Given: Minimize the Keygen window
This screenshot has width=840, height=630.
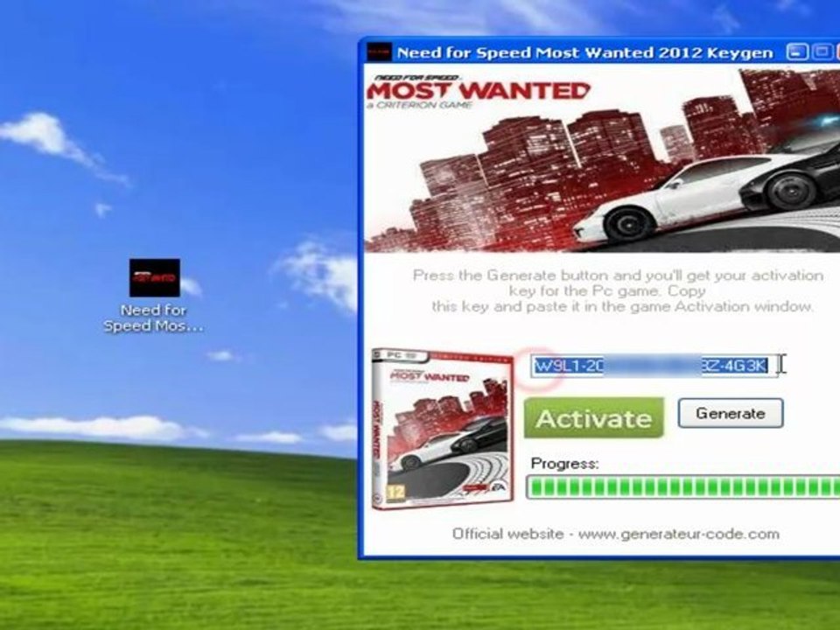Looking at the screenshot, I should pos(798,52).
